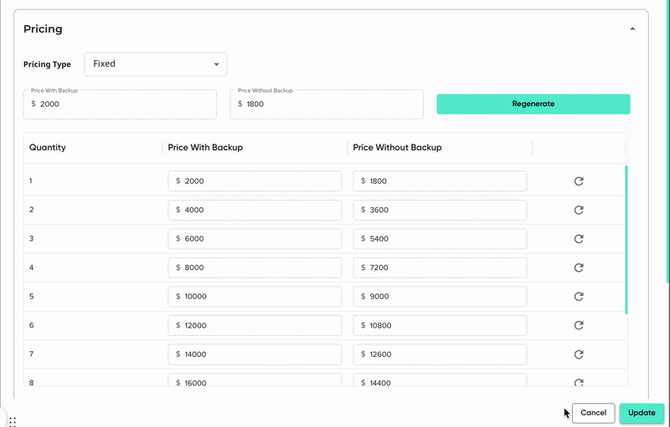The width and height of the screenshot is (670, 427).
Task: Click the Quantity column header
Action: [x=48, y=148]
